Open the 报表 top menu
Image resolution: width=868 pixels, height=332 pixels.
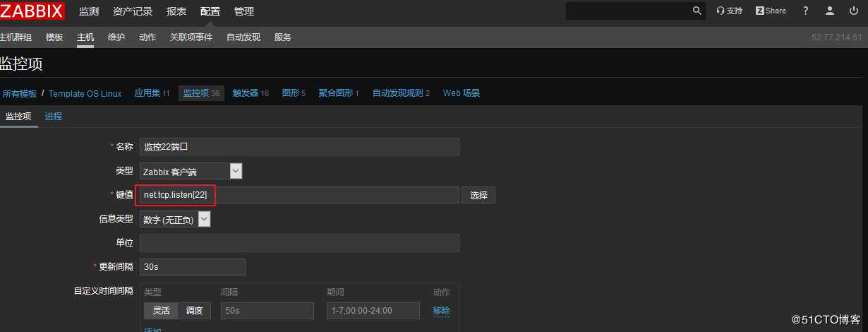[176, 11]
